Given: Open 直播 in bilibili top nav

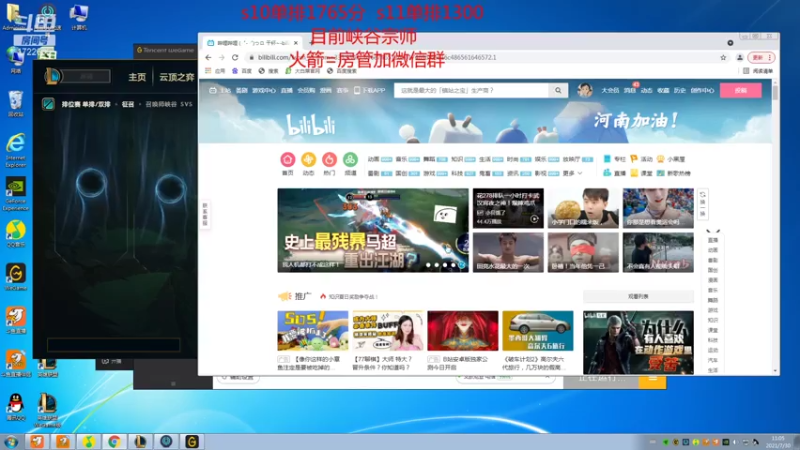Looking at the screenshot, I should click(x=287, y=90).
